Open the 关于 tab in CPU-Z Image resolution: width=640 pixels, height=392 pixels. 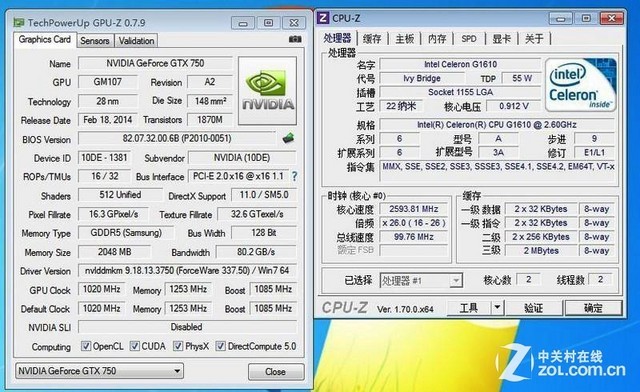pos(534,39)
